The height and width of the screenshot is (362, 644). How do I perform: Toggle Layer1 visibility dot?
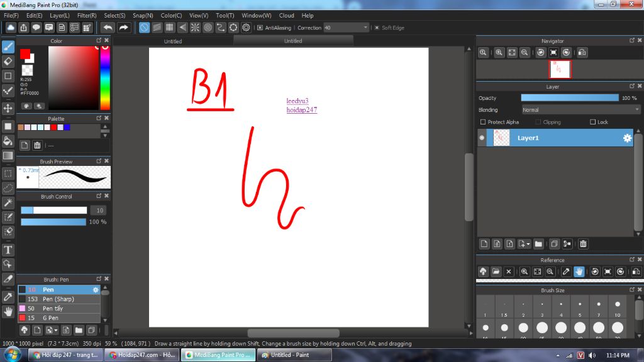[x=482, y=138]
